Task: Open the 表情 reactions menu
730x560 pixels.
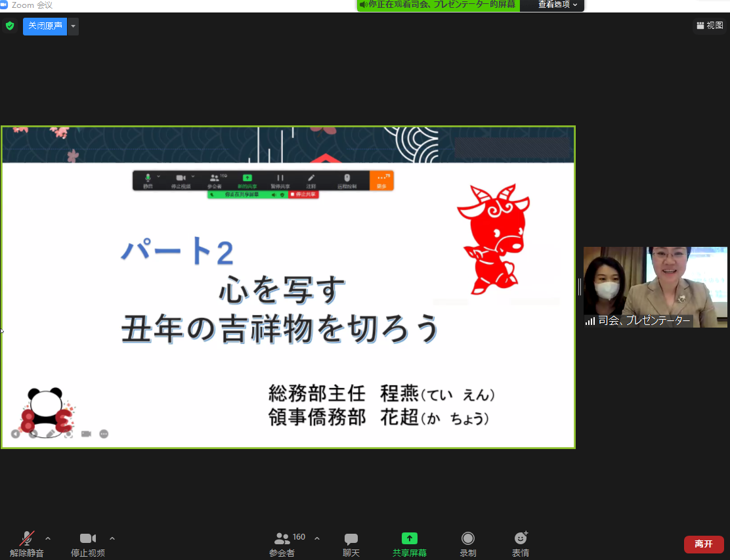Action: click(x=521, y=544)
